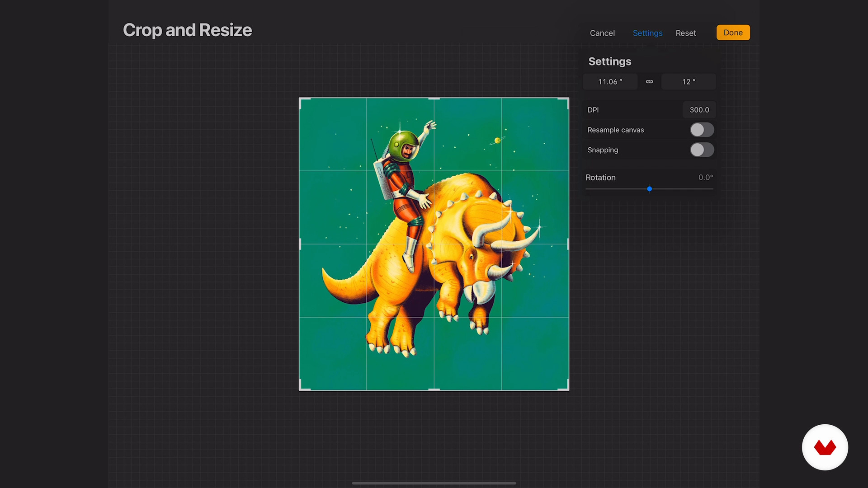Click the bottom edge middle crop handle
The width and height of the screenshot is (868, 488).
point(434,389)
